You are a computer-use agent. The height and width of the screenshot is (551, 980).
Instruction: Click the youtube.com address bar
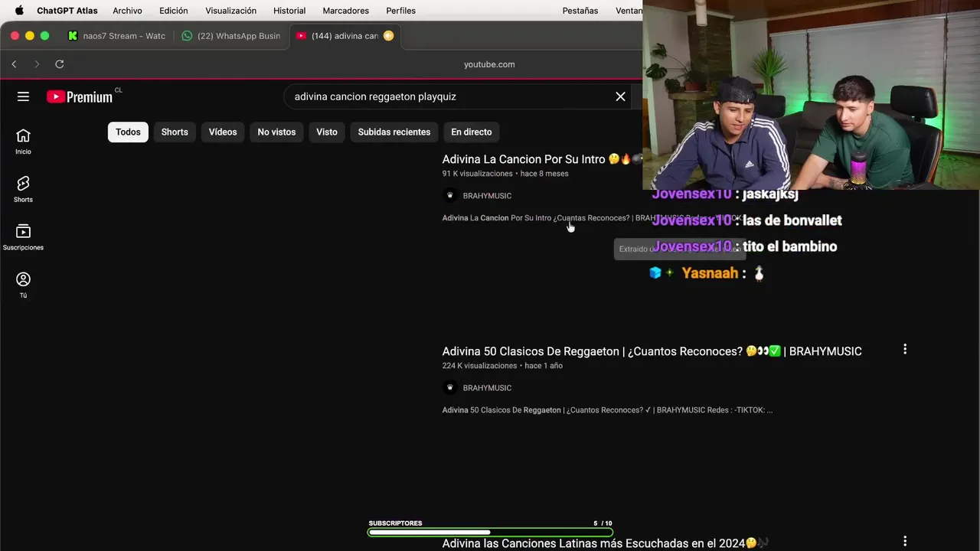click(489, 64)
